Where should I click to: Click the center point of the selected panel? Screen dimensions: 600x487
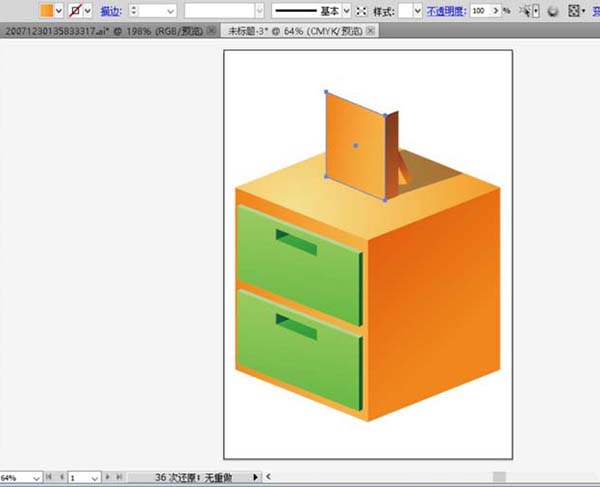(355, 146)
